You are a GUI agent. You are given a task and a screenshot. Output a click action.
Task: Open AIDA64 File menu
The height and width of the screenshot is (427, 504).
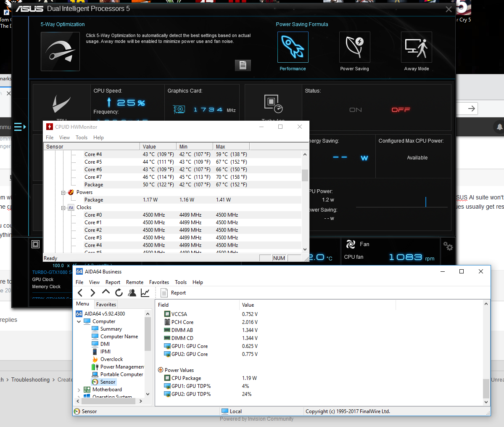(x=79, y=282)
